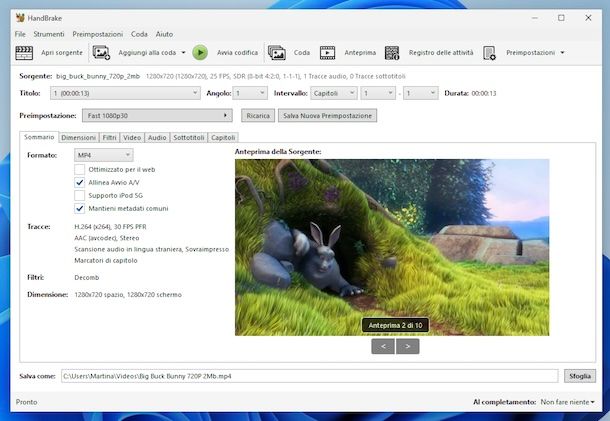Click the Aggiungi alla coda icon
This screenshot has width=610, height=421.
[x=101, y=52]
